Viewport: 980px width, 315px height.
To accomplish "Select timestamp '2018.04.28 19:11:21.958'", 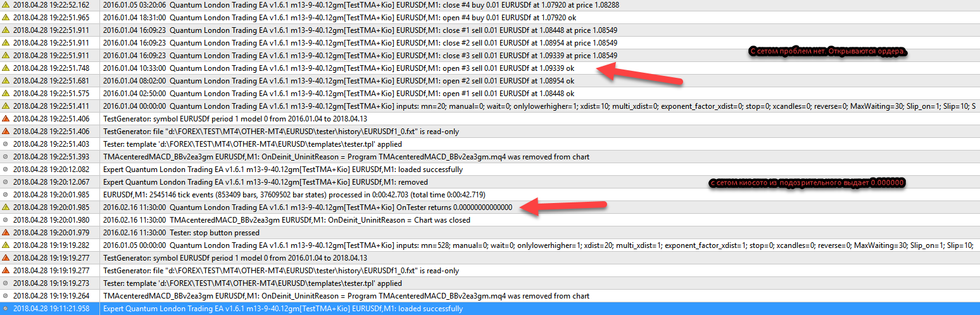I will coord(51,308).
